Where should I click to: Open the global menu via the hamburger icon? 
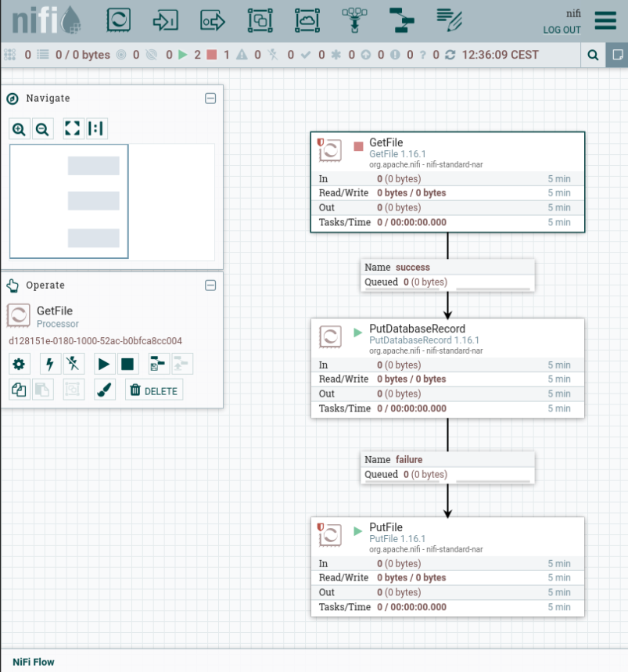point(605,21)
